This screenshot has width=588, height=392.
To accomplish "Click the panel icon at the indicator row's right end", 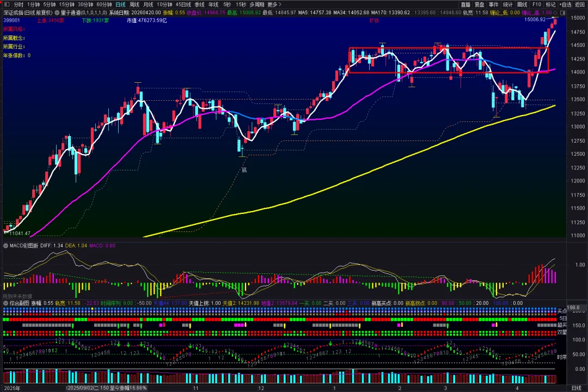I will (562, 13).
